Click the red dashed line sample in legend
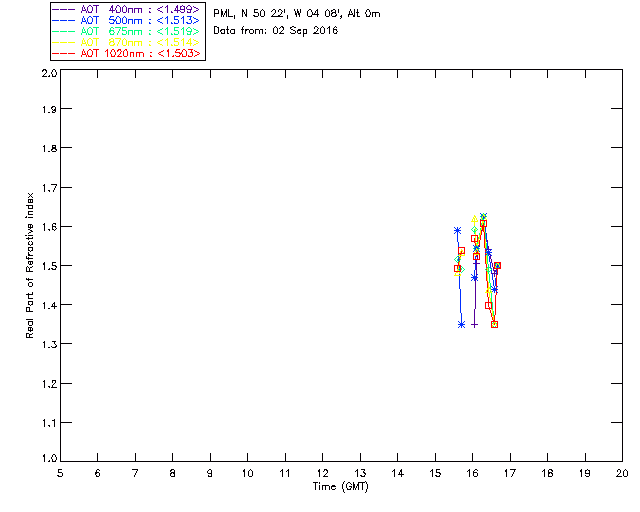The image size is (640, 512). coord(64,53)
